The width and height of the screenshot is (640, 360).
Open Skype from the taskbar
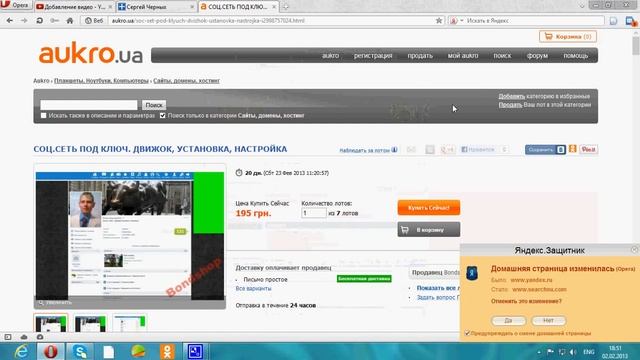pos(80,351)
